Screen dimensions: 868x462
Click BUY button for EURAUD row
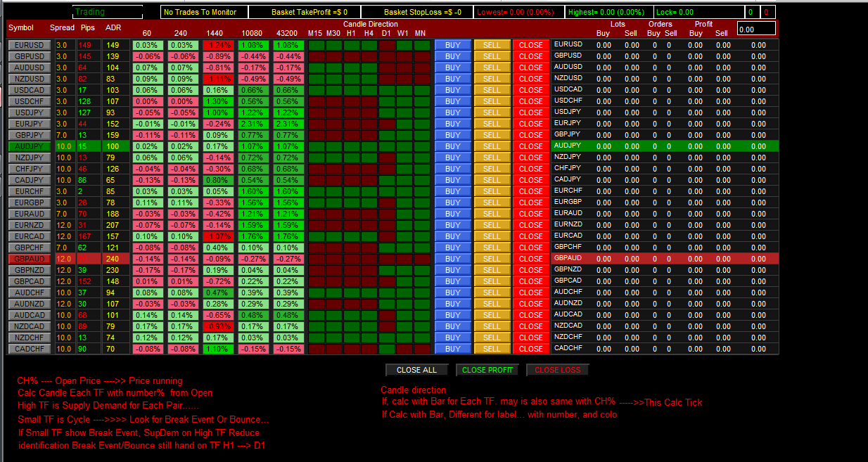click(453, 214)
